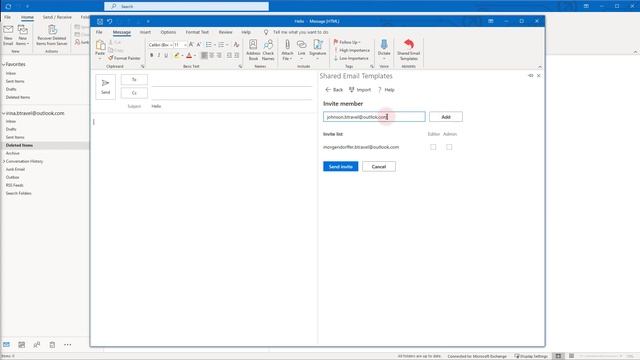Mark message as Low Importance
Screen dimensions: 640x360
coord(351,58)
